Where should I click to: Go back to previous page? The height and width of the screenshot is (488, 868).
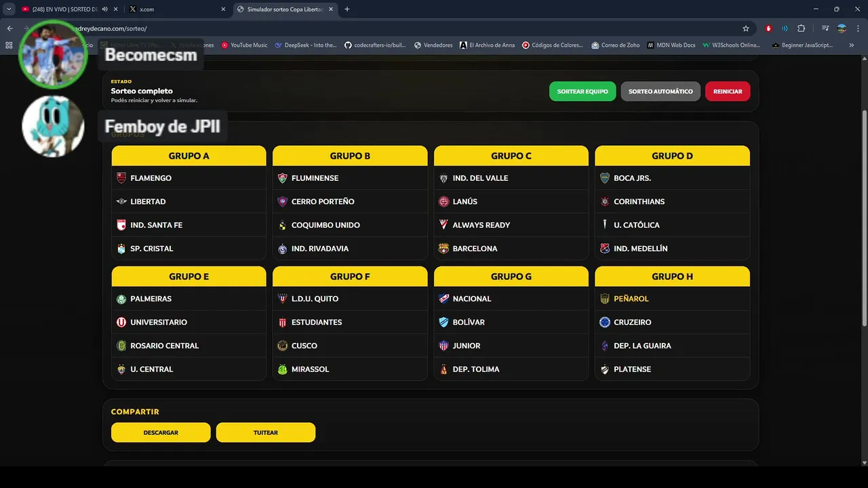(10, 28)
